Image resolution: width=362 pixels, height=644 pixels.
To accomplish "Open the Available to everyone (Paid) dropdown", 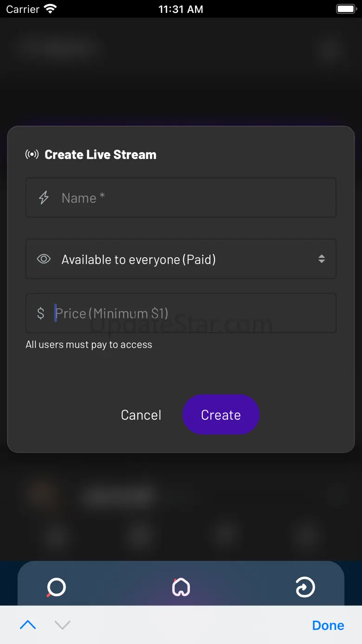I will pyautogui.click(x=181, y=259).
